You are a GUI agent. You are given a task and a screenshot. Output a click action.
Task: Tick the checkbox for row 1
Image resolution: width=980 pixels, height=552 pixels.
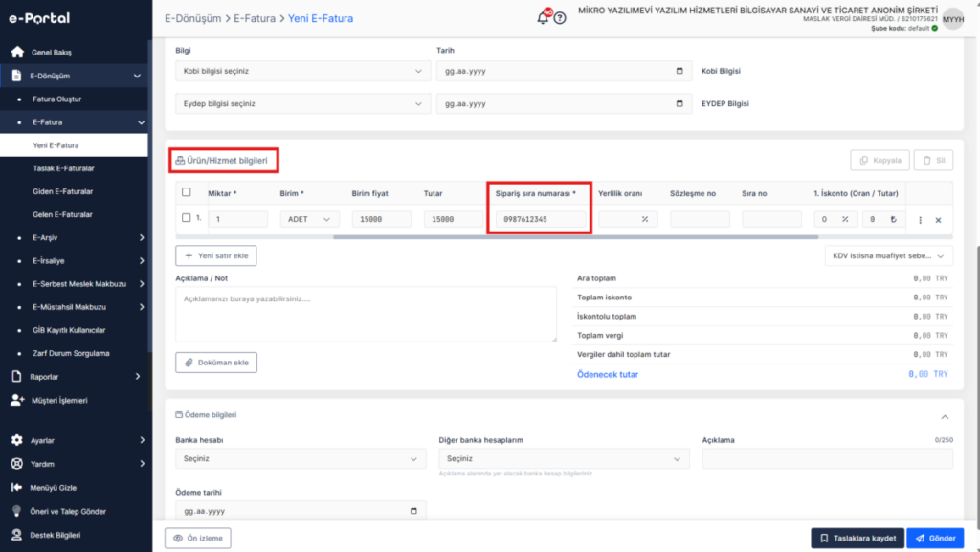[x=187, y=218]
